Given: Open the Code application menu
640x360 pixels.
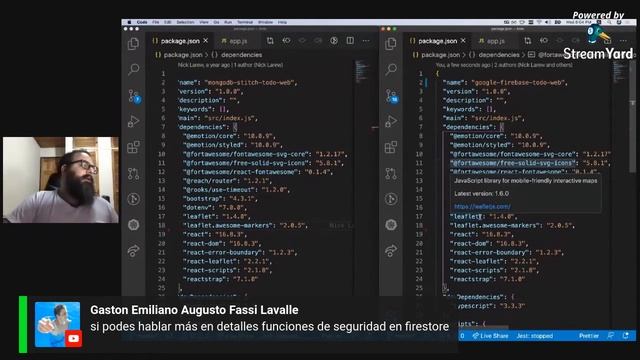Looking at the screenshot, I should pos(142,22).
